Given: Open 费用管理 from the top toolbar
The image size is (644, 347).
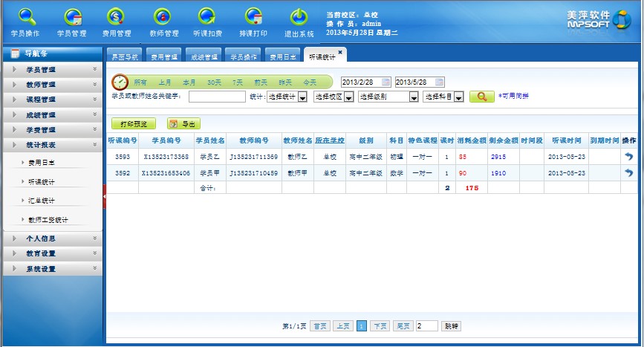Looking at the screenshot, I should (117, 21).
